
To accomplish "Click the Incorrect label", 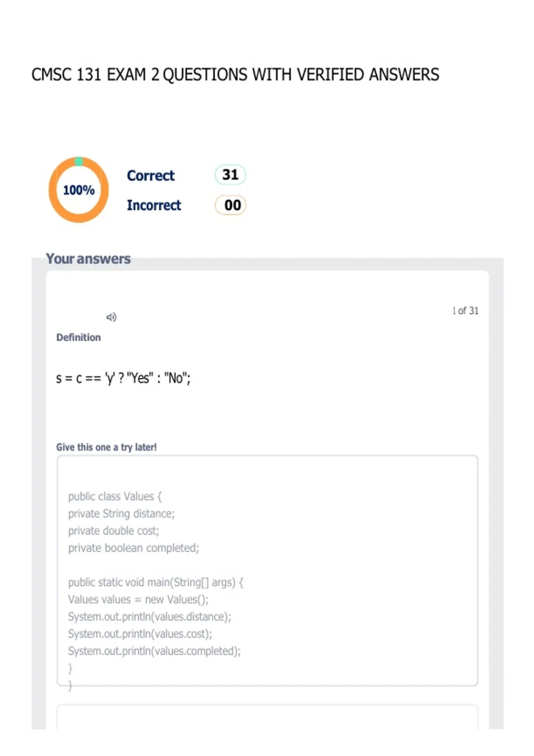I will coord(154,205).
